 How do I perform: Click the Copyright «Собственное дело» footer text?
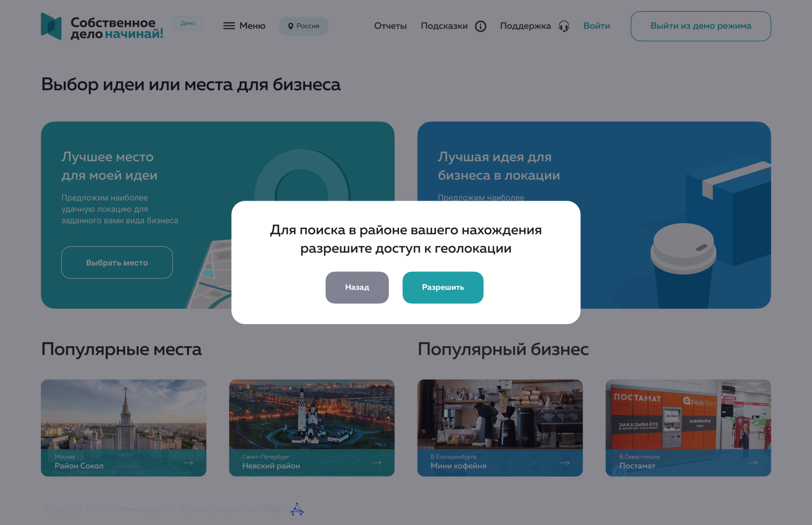point(108,508)
